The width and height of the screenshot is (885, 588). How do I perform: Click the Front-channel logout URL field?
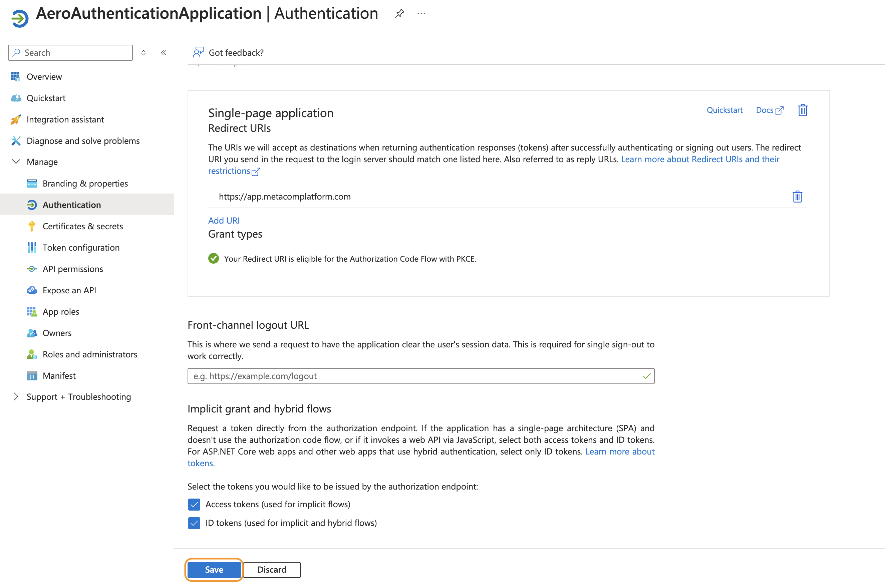pos(421,376)
